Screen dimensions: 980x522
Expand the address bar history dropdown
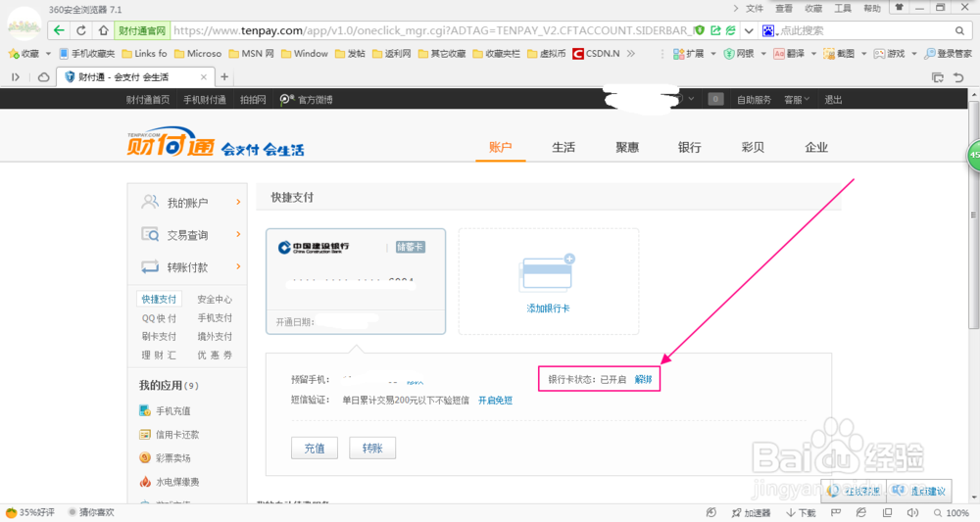pos(749,30)
